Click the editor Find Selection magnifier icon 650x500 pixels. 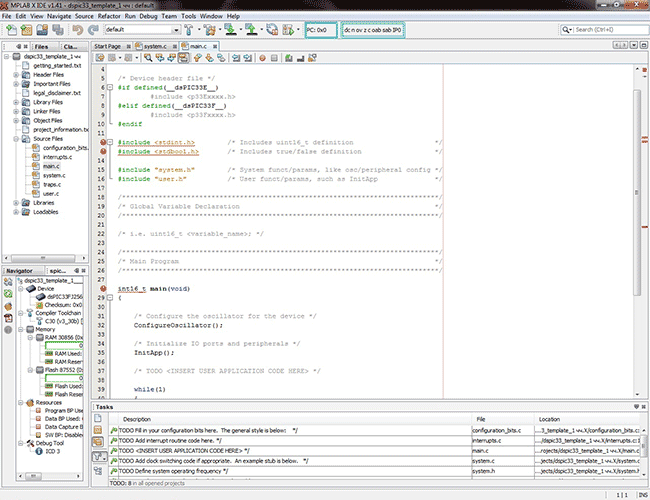point(148,58)
